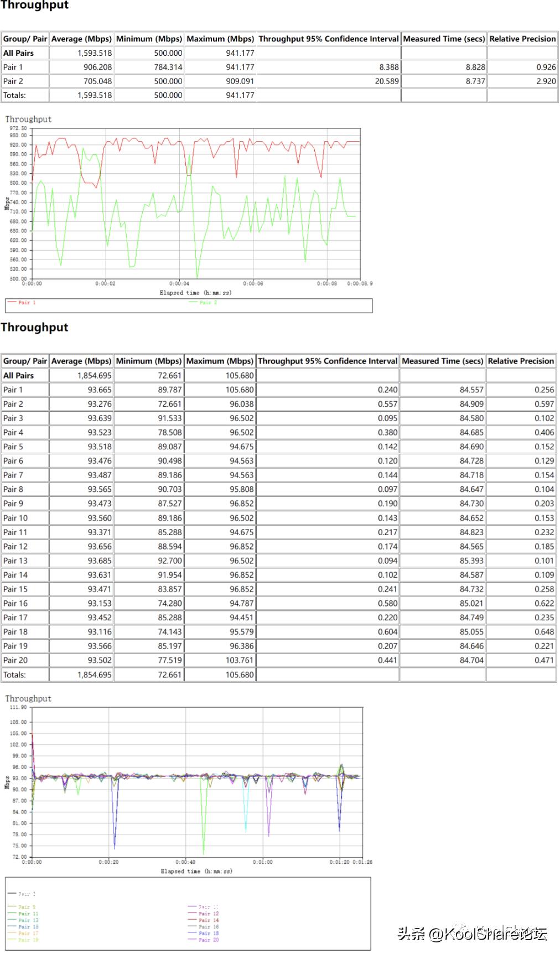The height and width of the screenshot is (954, 560).
Task: Click the 0:00:06 time label on first chart
Action: (x=253, y=283)
